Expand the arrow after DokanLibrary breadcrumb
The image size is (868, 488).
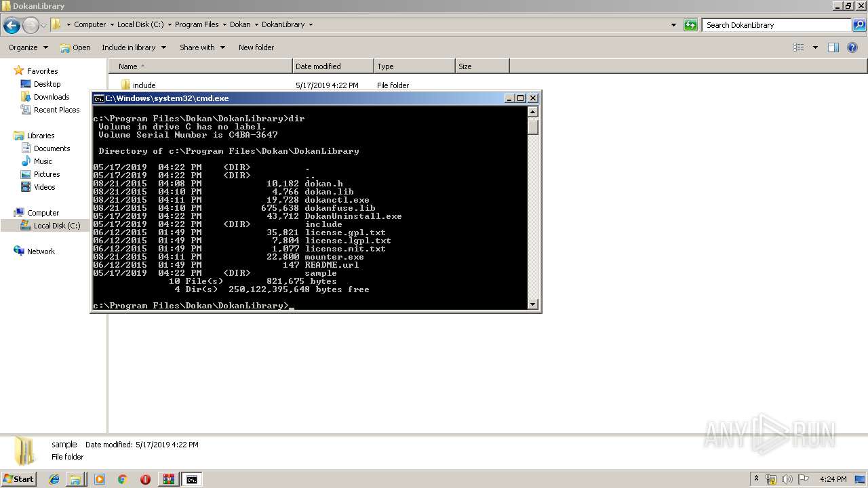[x=311, y=24]
